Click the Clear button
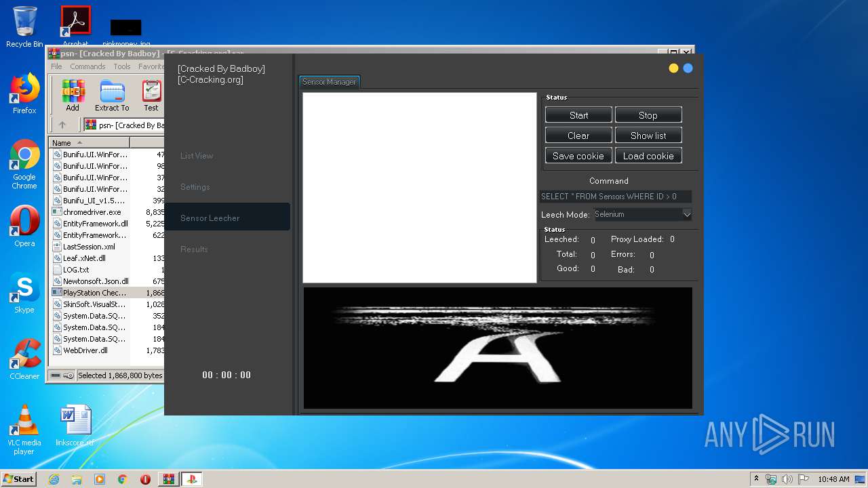 (x=578, y=136)
